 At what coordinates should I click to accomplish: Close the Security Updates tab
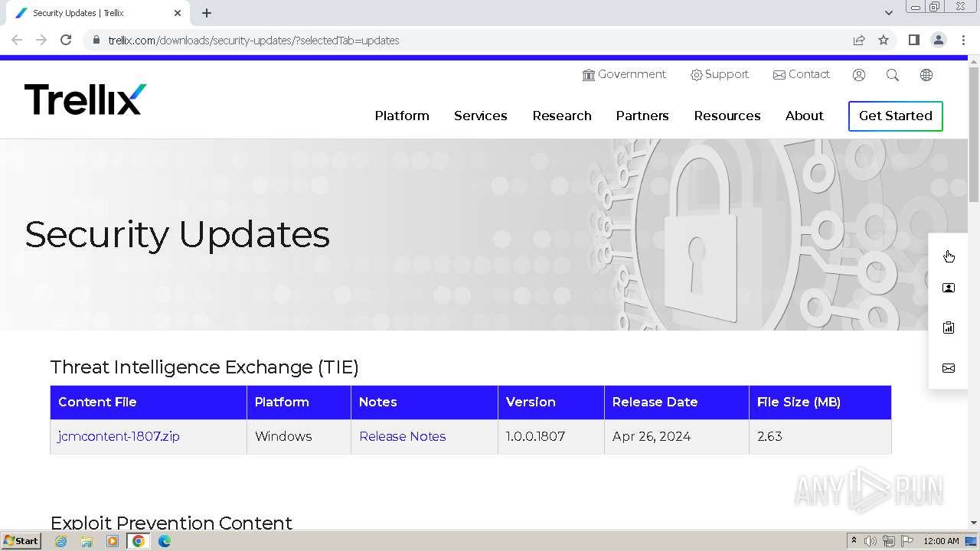tap(178, 13)
